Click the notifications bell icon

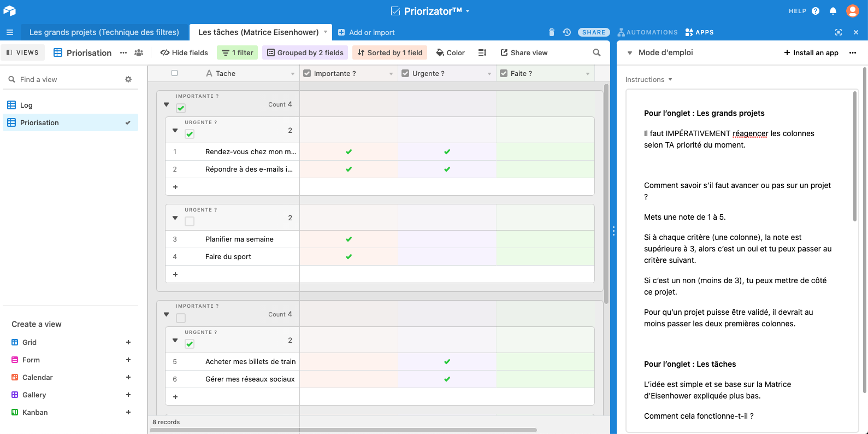tap(833, 11)
